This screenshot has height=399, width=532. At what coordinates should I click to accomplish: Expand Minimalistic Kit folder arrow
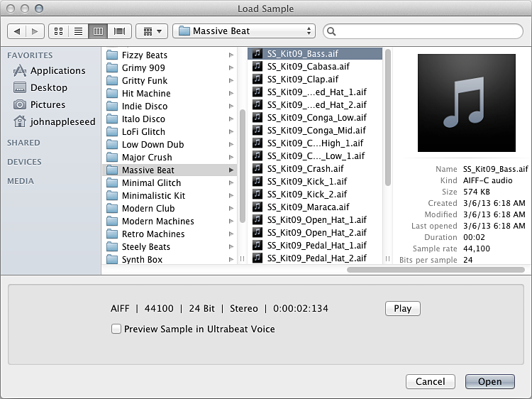point(231,195)
